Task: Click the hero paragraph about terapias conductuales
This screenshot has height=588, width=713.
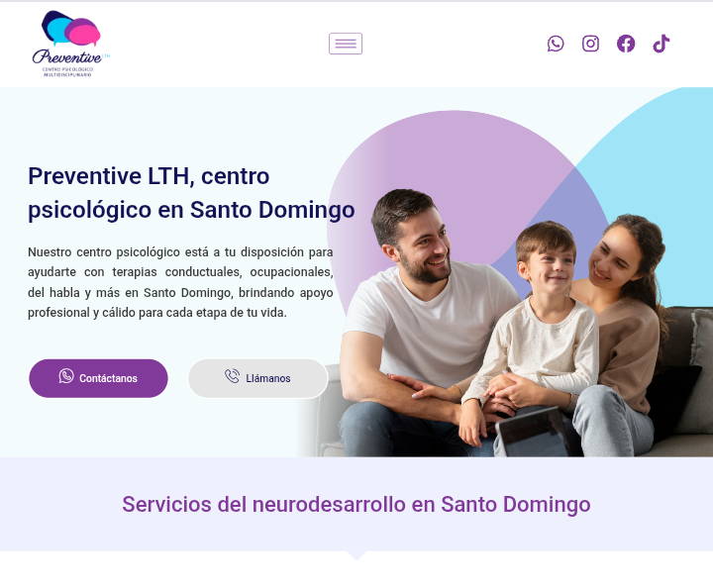Action: click(180, 282)
